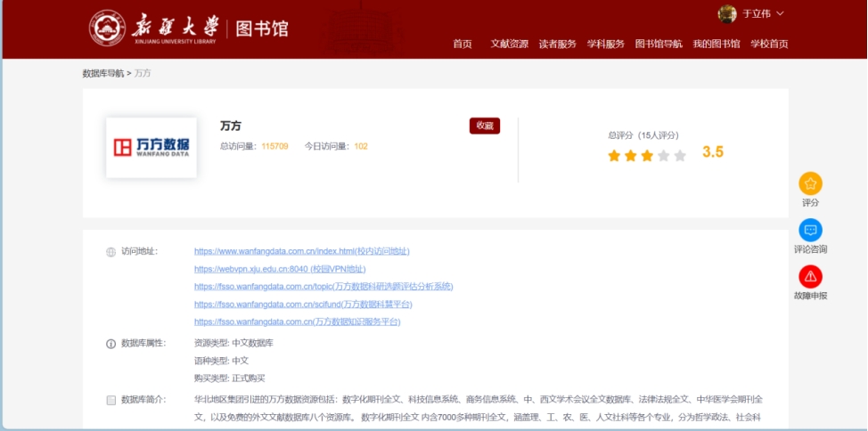This screenshot has height=431, width=868.
Task: Click the Xinjiang University emblem logo
Action: (x=108, y=28)
